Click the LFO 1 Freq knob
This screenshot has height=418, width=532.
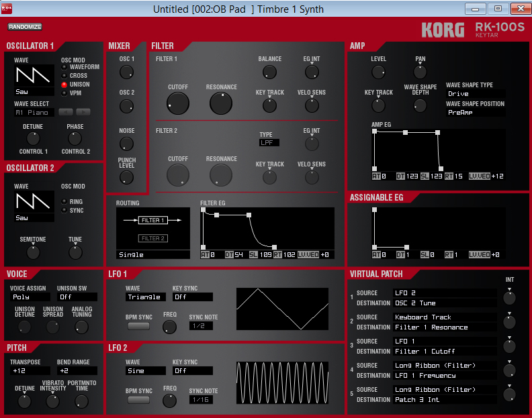tap(169, 327)
